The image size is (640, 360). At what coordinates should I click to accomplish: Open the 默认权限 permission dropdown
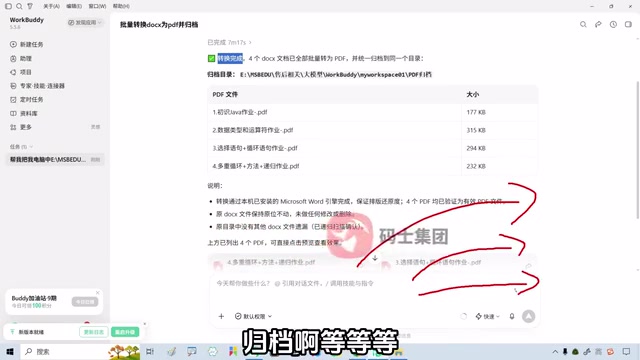[x=253, y=316]
